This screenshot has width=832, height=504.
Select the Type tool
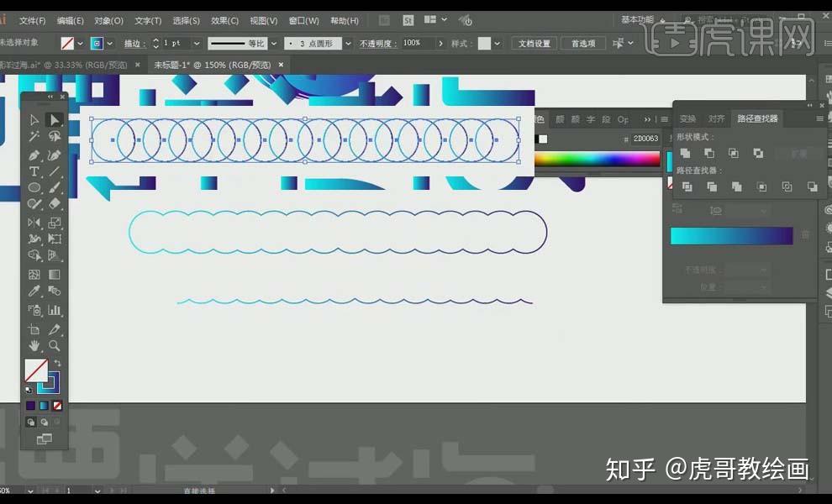click(34, 171)
